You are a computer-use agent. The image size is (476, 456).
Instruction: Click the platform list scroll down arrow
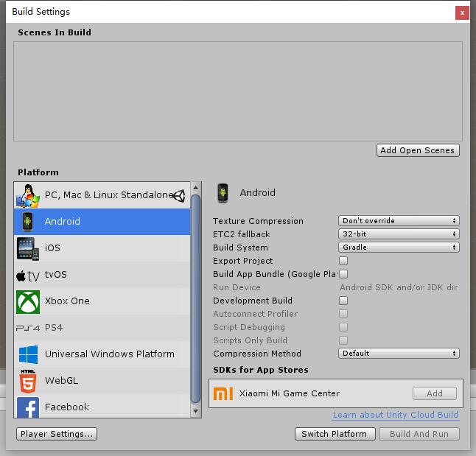pyautogui.click(x=195, y=411)
